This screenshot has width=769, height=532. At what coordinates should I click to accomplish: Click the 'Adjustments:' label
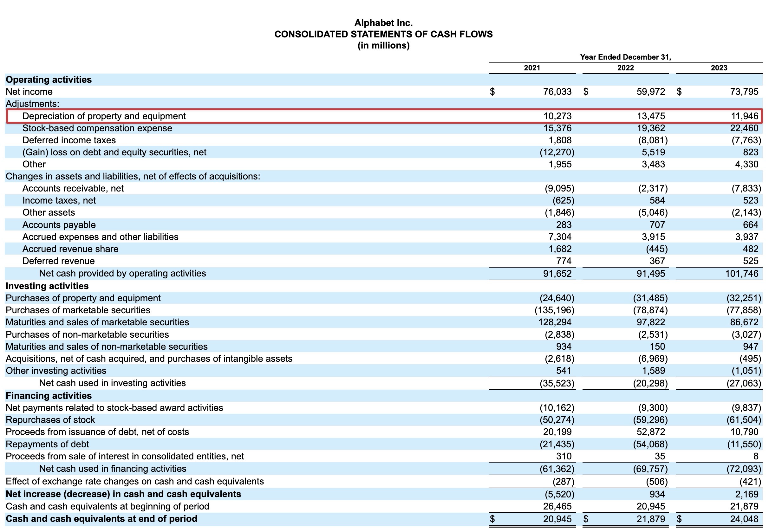coord(32,104)
